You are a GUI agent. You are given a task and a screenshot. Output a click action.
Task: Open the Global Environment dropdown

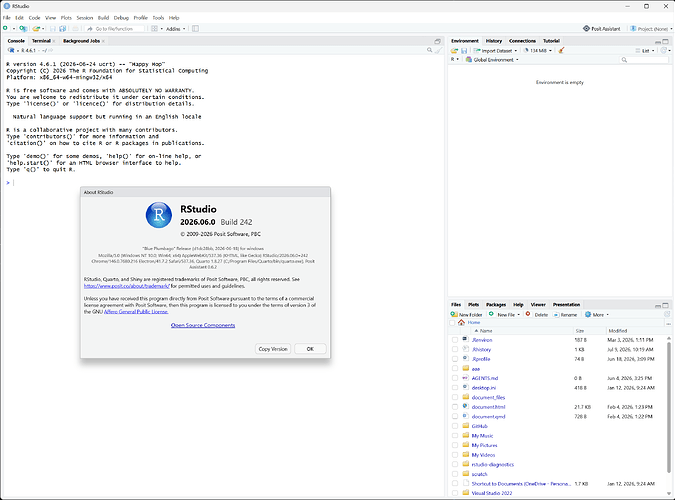[x=492, y=60]
